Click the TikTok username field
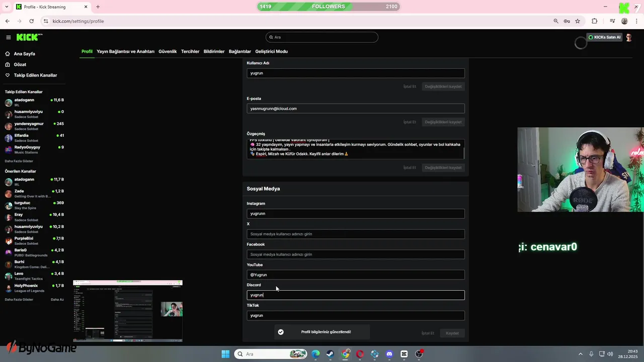This screenshot has width=644, height=362. click(356, 316)
